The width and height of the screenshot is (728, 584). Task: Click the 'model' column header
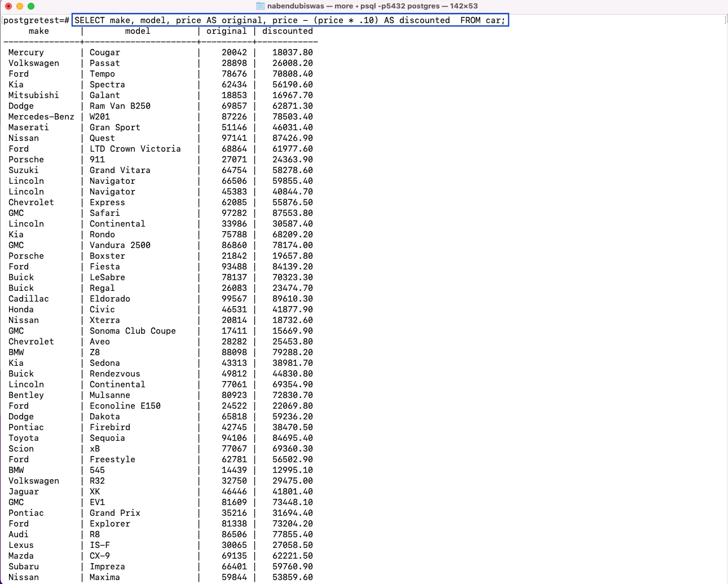138,31
